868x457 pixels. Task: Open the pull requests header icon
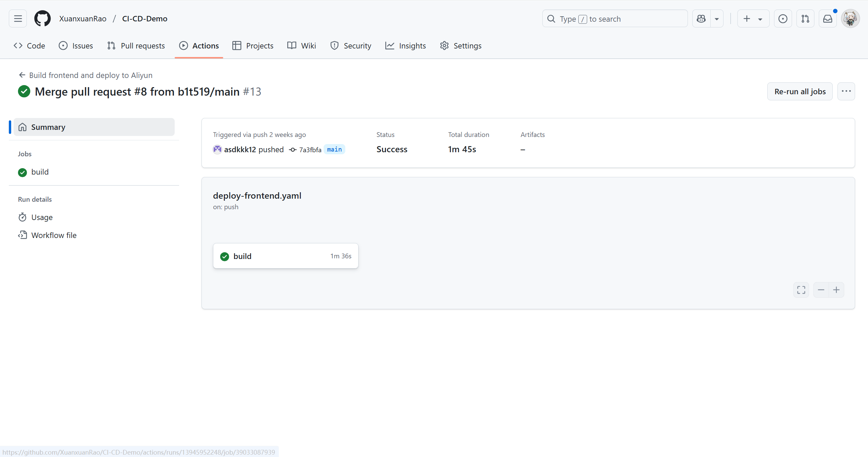tap(805, 19)
